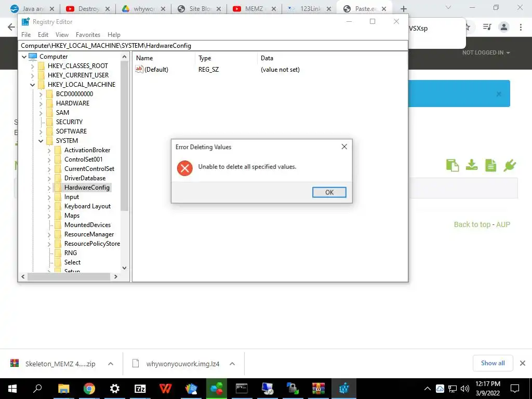The width and height of the screenshot is (532, 399).
Task: Open the View menu in Registry Editor
Action: click(62, 35)
